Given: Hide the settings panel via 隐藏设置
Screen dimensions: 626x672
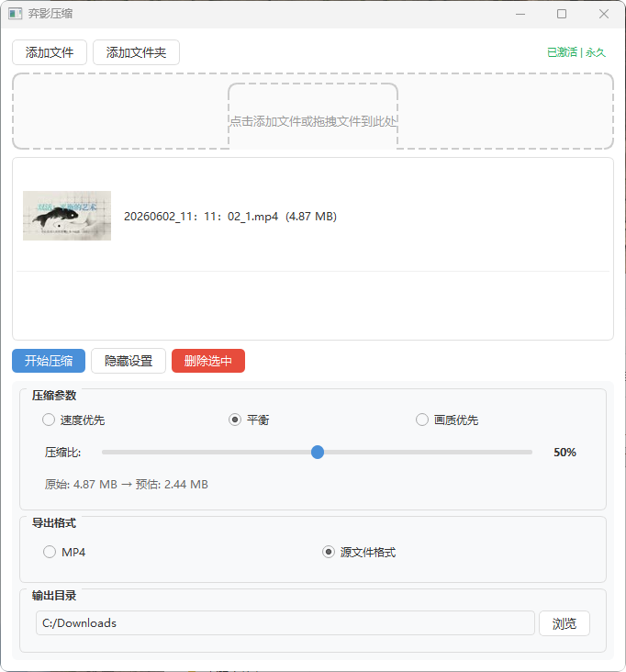Looking at the screenshot, I should pos(129,361).
